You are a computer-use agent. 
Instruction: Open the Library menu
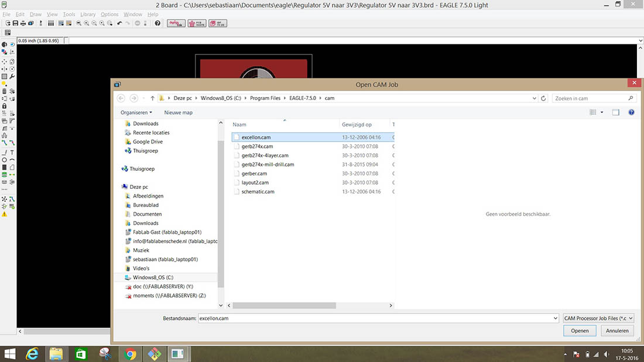(88, 15)
